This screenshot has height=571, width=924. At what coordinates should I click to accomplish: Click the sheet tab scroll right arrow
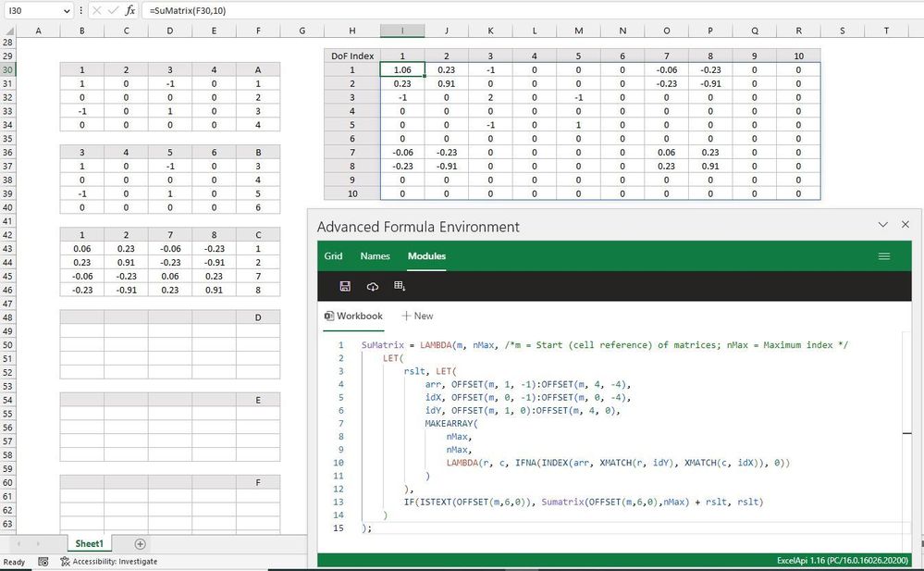(x=38, y=544)
